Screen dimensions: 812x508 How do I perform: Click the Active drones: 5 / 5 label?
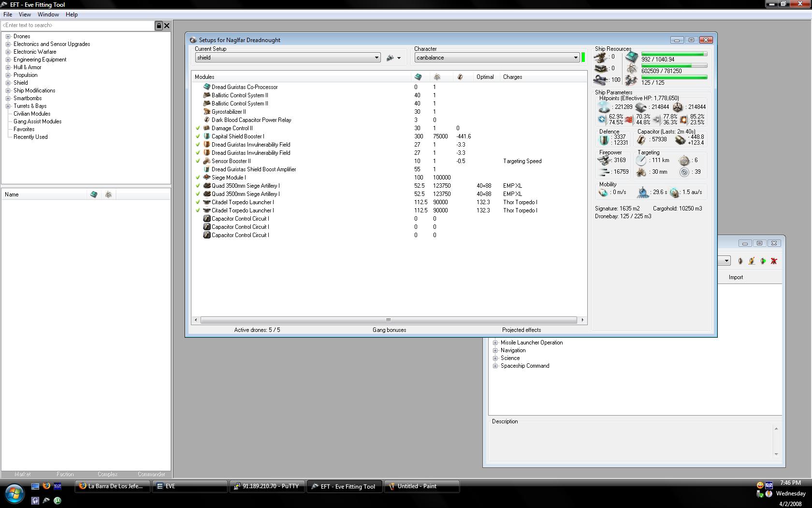point(257,330)
